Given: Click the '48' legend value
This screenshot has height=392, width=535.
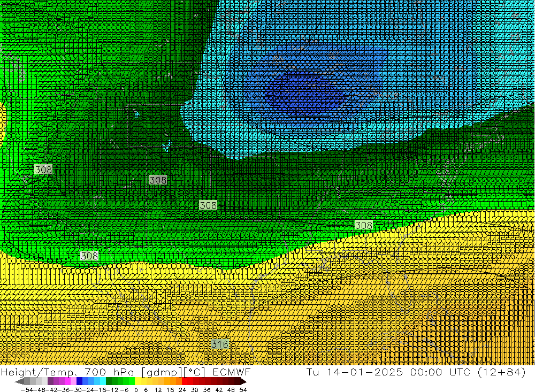Looking at the screenshot, I should tap(231, 390).
